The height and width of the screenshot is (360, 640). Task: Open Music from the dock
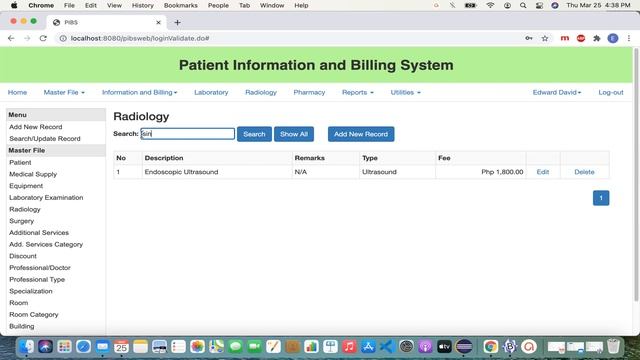pyautogui.click(x=349, y=347)
